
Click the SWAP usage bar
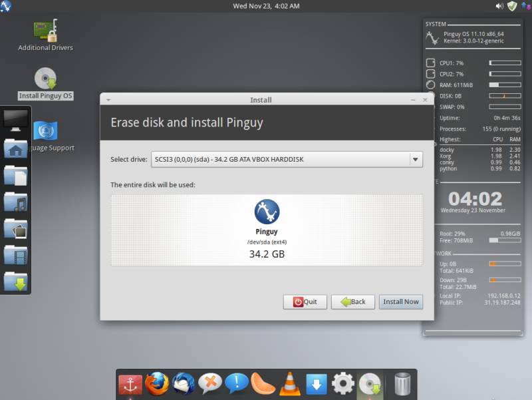point(505,106)
